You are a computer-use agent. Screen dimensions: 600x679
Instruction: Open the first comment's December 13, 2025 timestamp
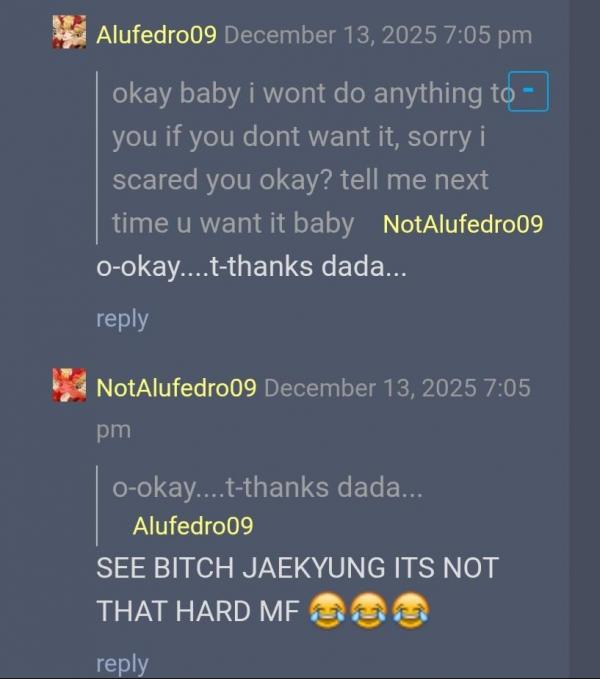(378, 35)
